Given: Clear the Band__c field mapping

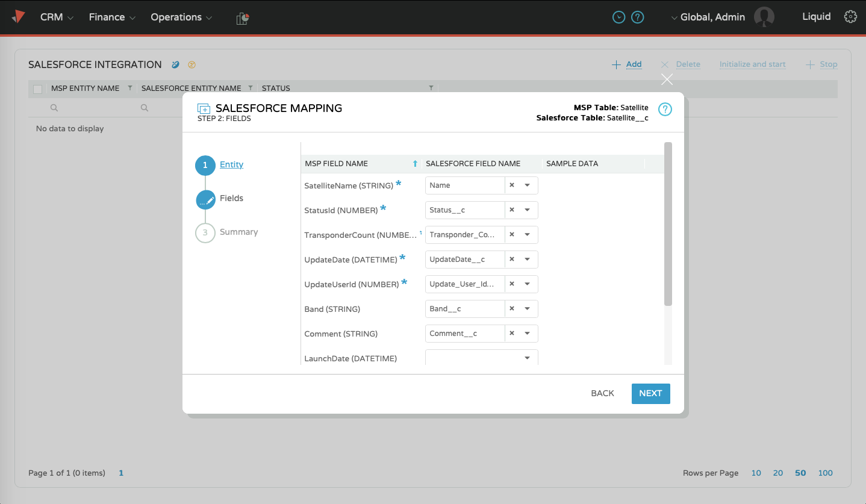Looking at the screenshot, I should click(512, 309).
